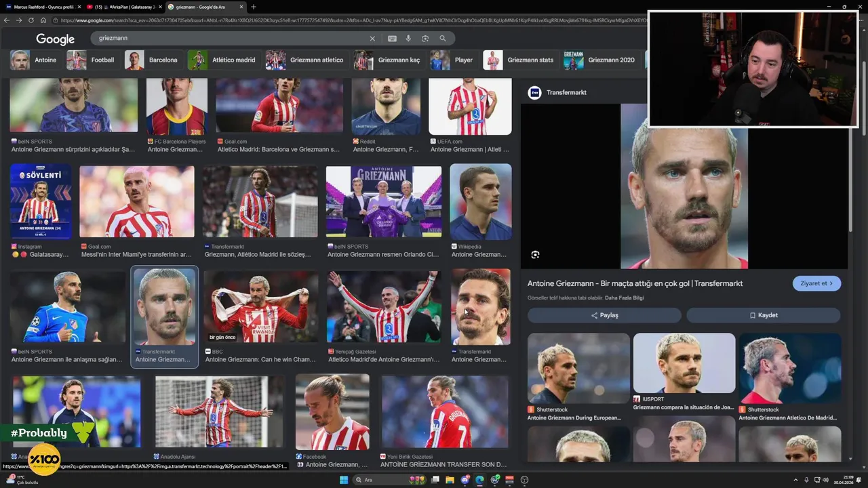Open OBS Studio from the taskbar
Screen dimensions: 868x488
click(x=524, y=480)
